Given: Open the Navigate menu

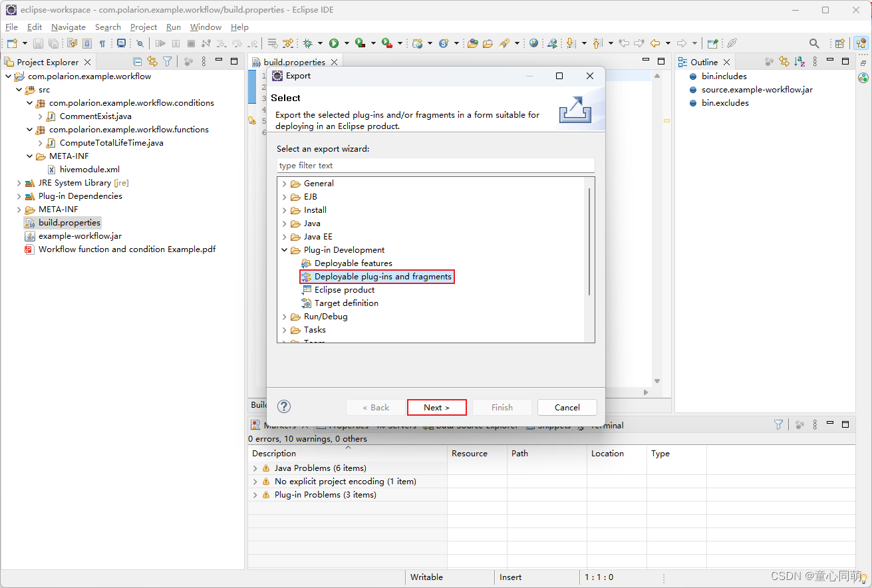Looking at the screenshot, I should pyautogui.click(x=69, y=27).
